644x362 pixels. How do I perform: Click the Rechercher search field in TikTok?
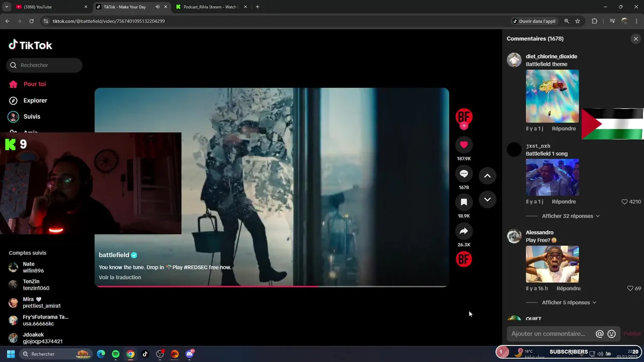pyautogui.click(x=44, y=65)
